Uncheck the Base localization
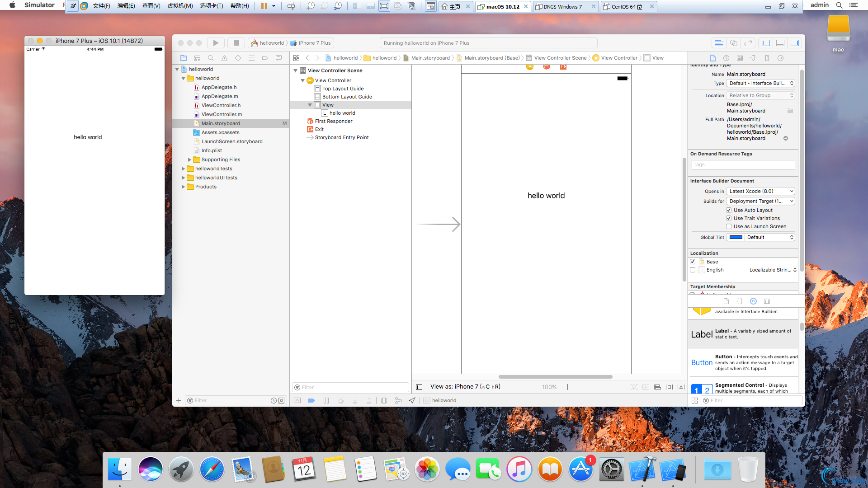The image size is (868, 488). 693,262
